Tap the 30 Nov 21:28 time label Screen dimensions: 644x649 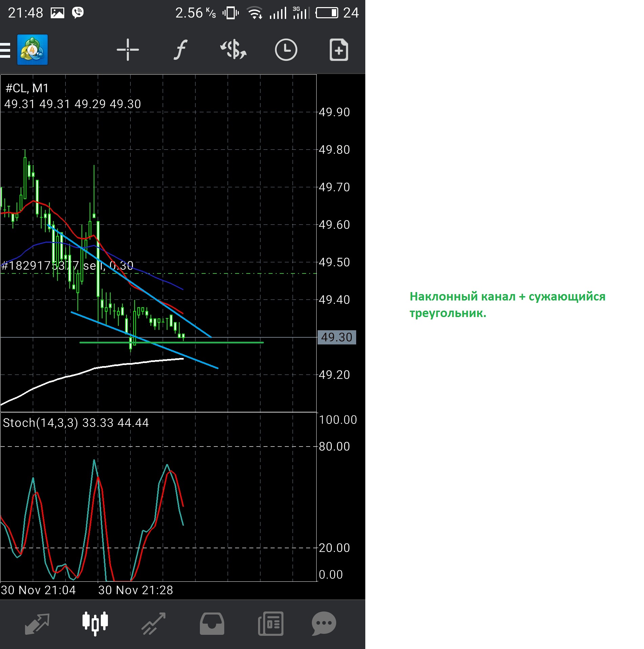pos(136,590)
